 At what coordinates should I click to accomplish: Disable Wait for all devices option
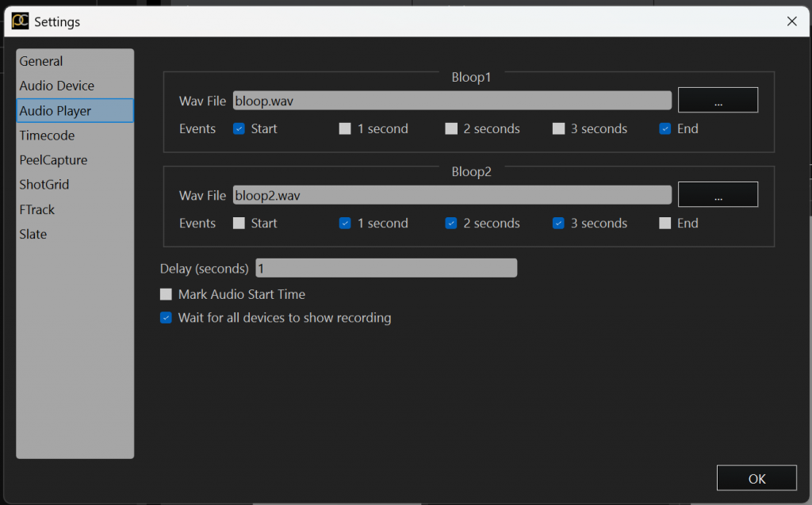[x=166, y=318]
